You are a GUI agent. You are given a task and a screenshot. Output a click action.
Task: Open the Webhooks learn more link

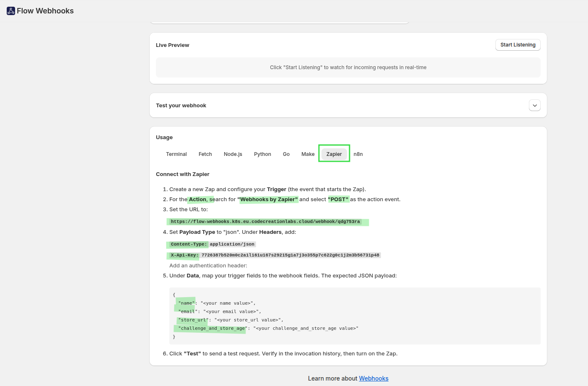(x=373, y=378)
